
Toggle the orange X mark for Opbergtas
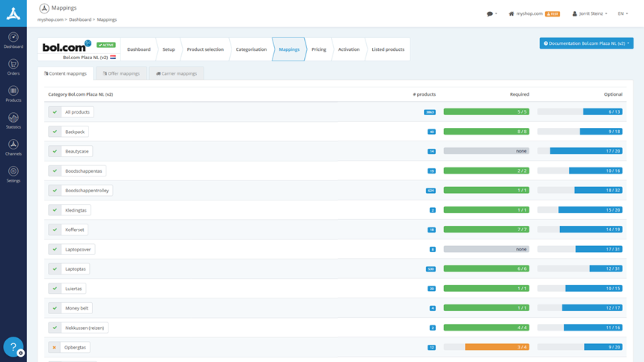coord(54,347)
